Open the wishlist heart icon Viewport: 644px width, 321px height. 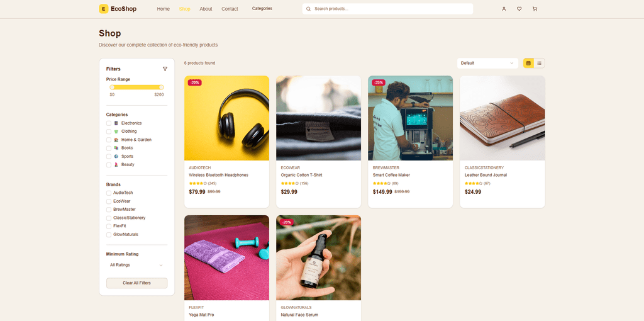pyautogui.click(x=519, y=9)
